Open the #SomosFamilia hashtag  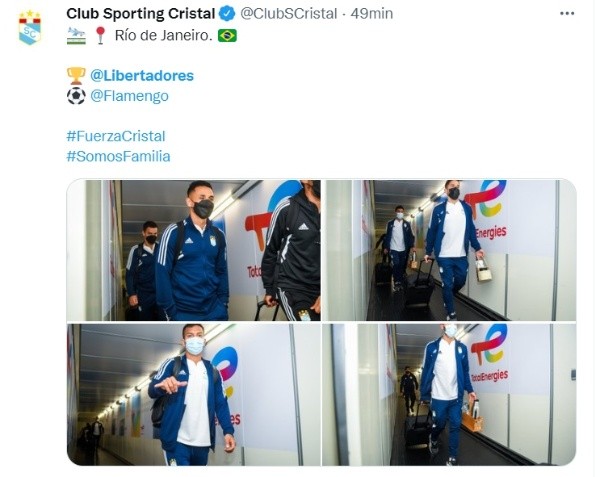point(118,156)
